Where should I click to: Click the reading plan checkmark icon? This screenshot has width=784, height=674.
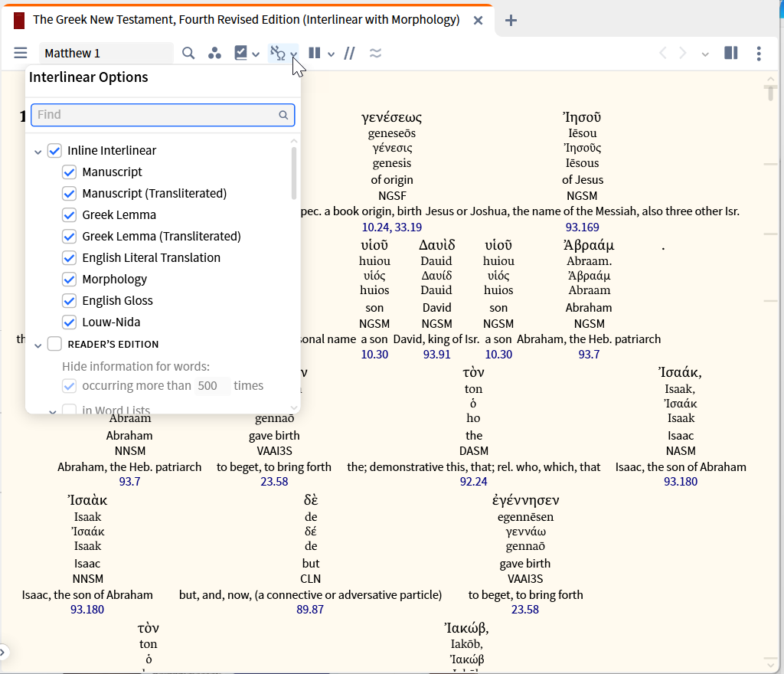click(241, 53)
